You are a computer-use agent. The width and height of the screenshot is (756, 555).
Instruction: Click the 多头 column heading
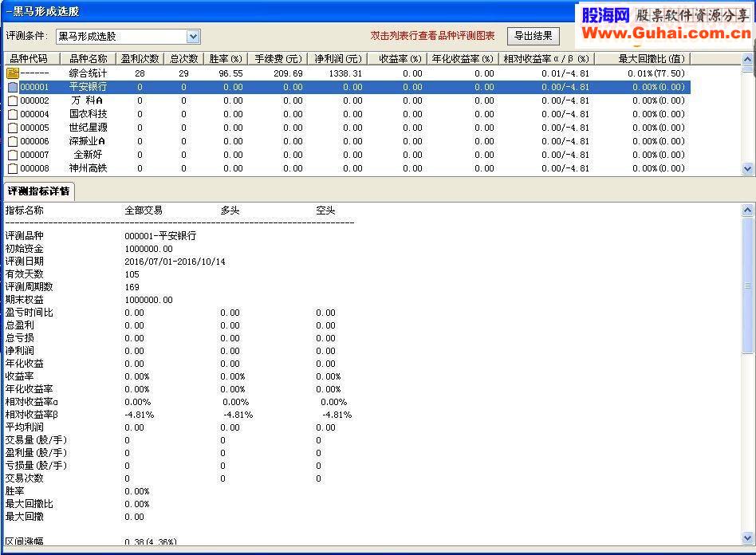pyautogui.click(x=230, y=211)
